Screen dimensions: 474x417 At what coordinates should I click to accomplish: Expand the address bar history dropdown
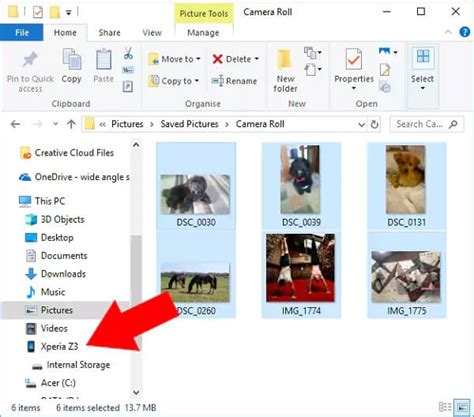click(361, 125)
